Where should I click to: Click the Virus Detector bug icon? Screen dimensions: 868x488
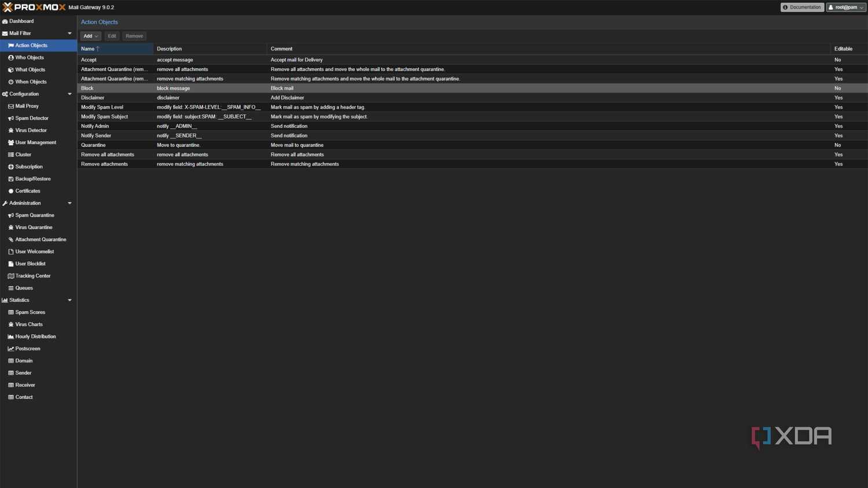tap(10, 131)
